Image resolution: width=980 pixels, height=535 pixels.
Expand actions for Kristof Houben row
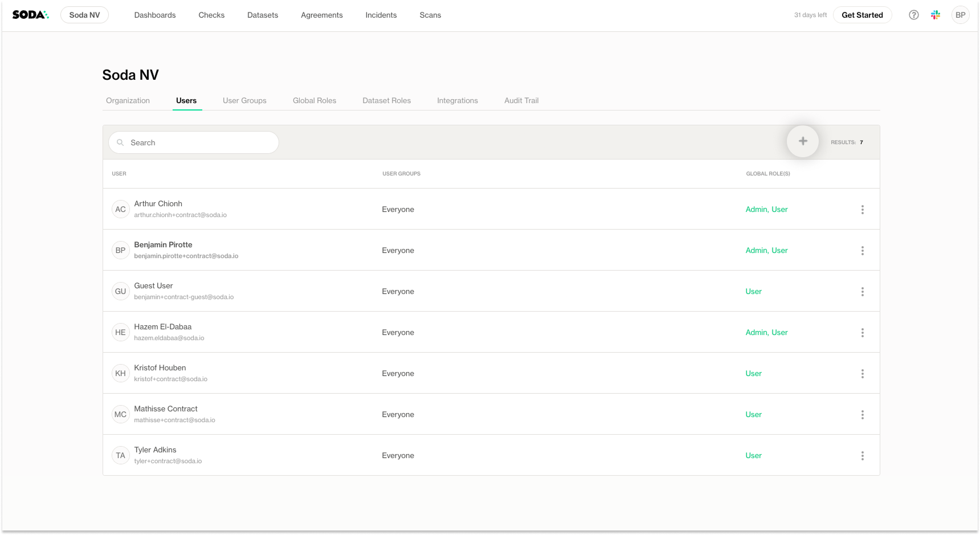[862, 374]
